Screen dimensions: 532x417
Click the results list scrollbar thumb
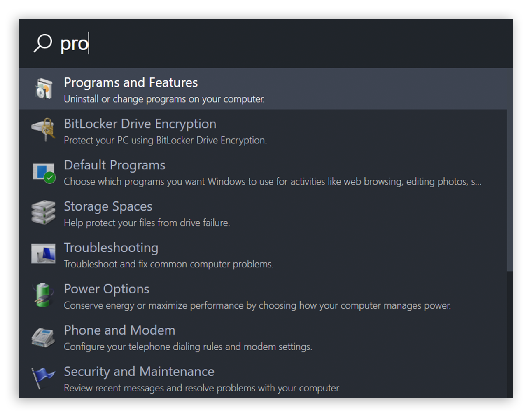tap(510, 170)
